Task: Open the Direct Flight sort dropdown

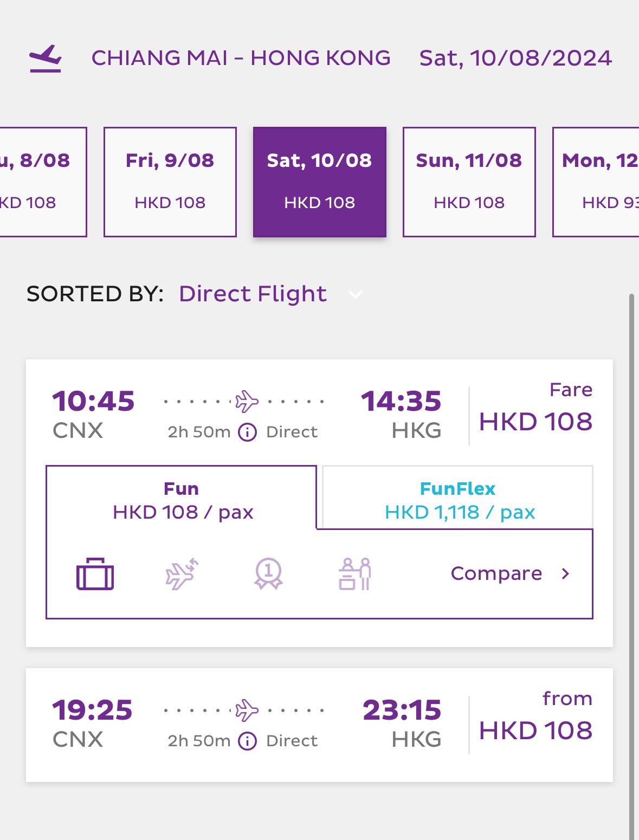Action: [253, 294]
